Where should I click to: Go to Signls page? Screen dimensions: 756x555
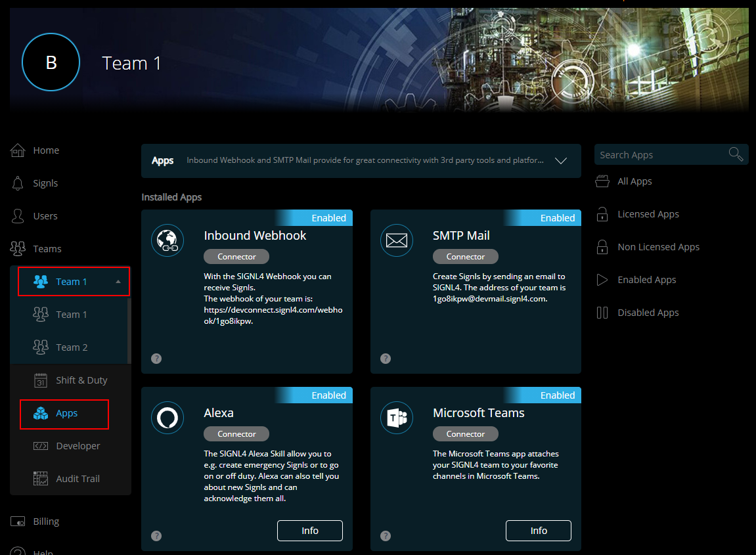coord(45,183)
